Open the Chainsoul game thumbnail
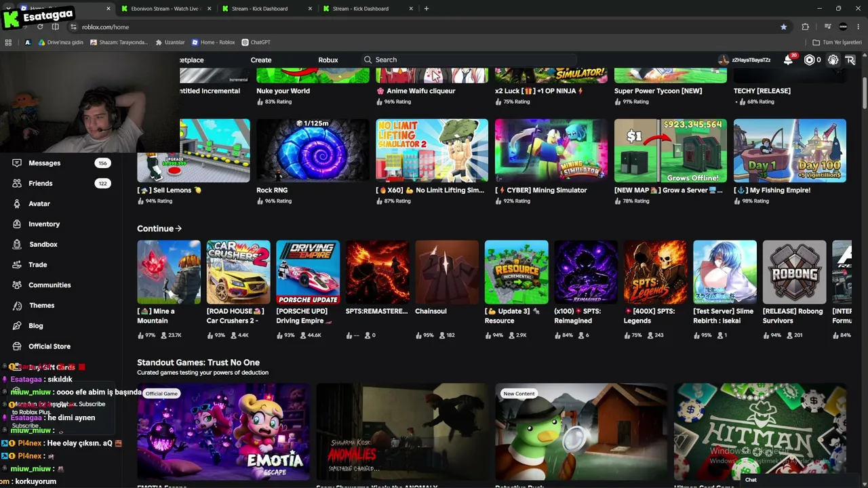 pyautogui.click(x=447, y=272)
